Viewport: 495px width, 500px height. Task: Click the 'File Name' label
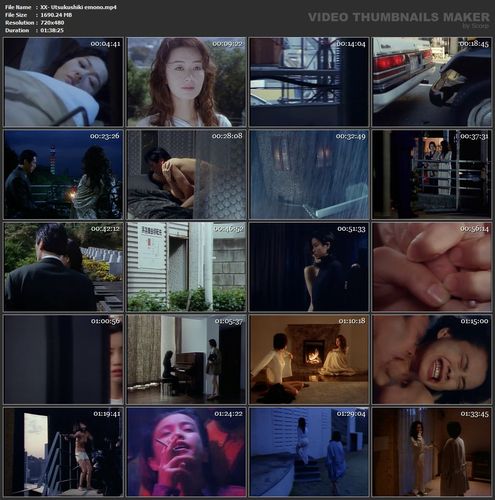pyautogui.click(x=18, y=7)
